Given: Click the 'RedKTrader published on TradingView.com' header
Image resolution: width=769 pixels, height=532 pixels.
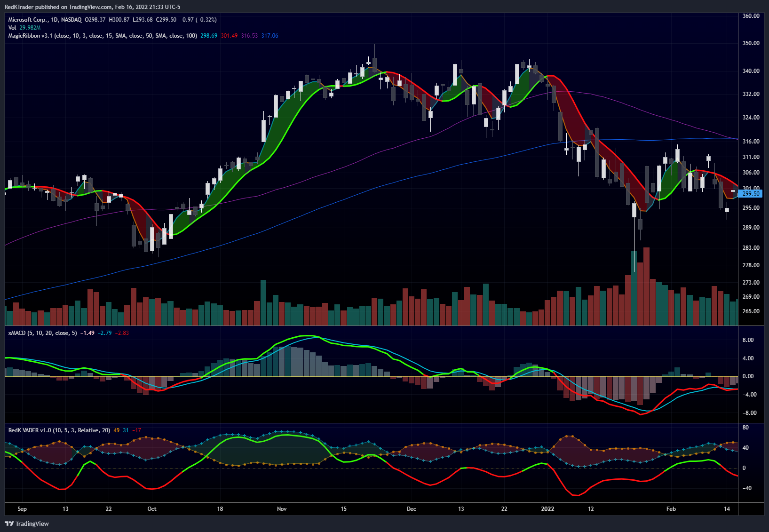Looking at the screenshot, I should (x=59, y=7).
